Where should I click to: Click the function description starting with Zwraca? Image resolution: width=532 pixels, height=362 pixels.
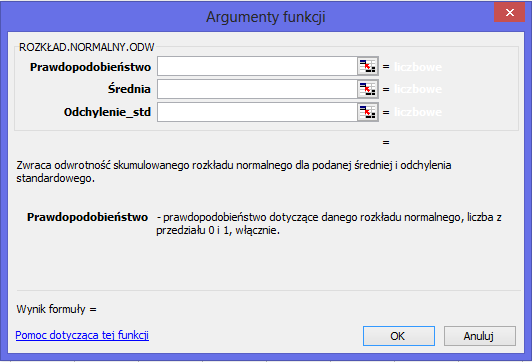point(234,172)
